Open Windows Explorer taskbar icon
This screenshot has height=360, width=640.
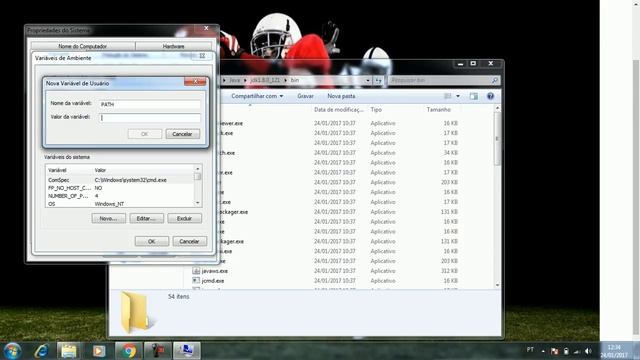69,351
